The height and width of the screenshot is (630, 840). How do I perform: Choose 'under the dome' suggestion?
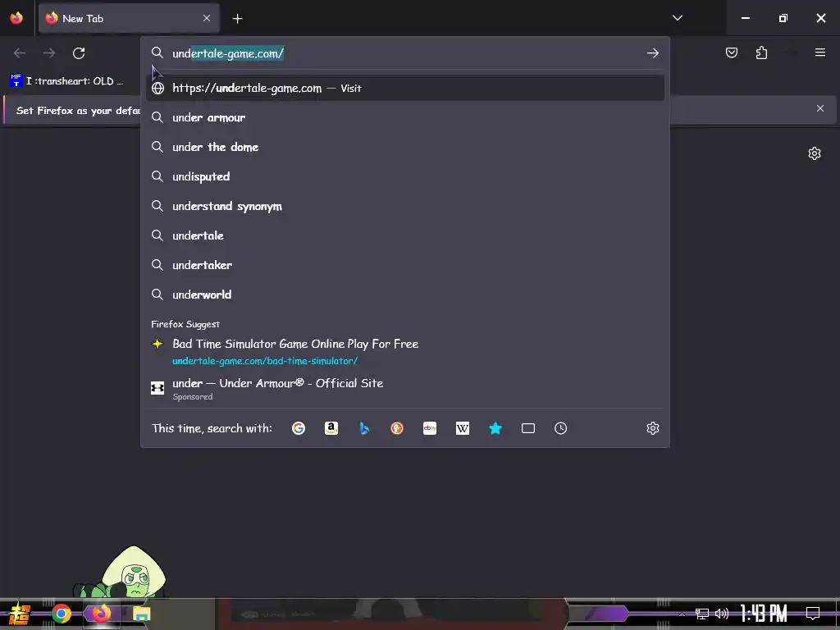click(405, 147)
